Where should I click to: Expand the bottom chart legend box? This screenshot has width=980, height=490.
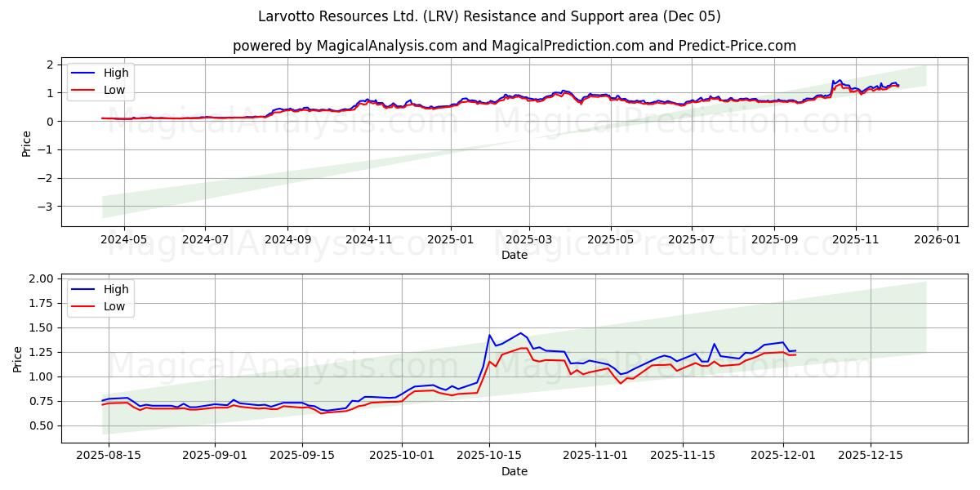click(100, 296)
